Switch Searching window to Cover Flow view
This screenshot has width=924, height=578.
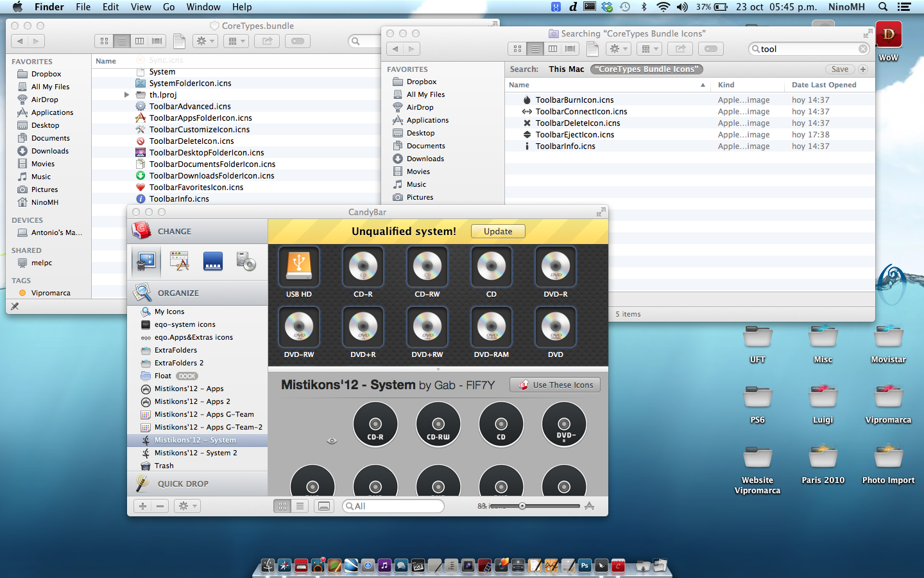tap(570, 49)
